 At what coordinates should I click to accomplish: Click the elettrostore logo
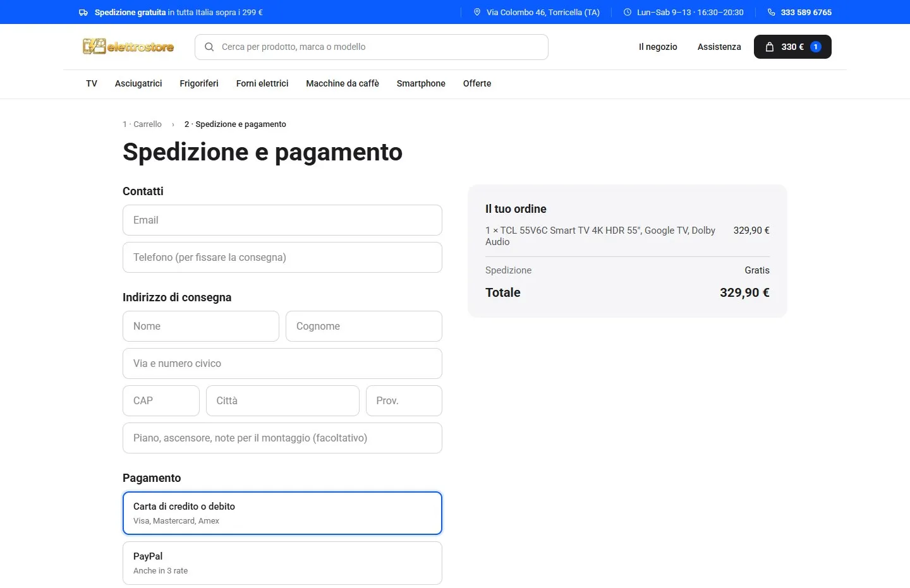[x=128, y=46]
